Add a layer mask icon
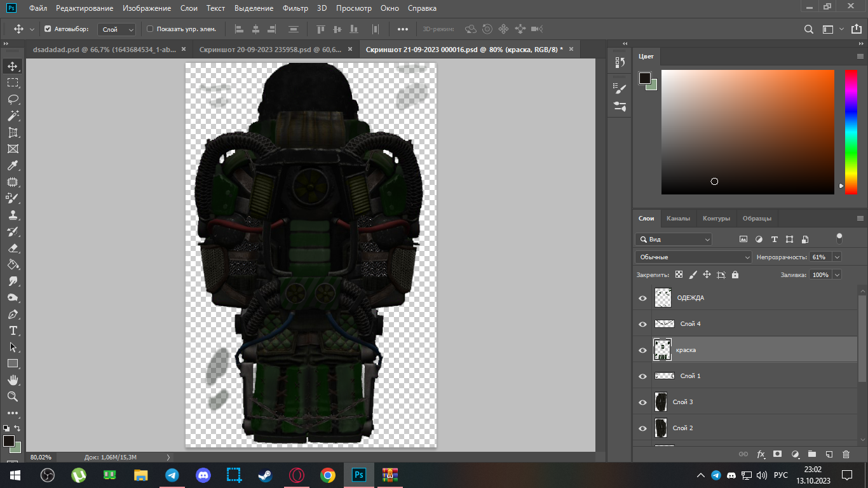Screen dimensions: 868x488 777,454
